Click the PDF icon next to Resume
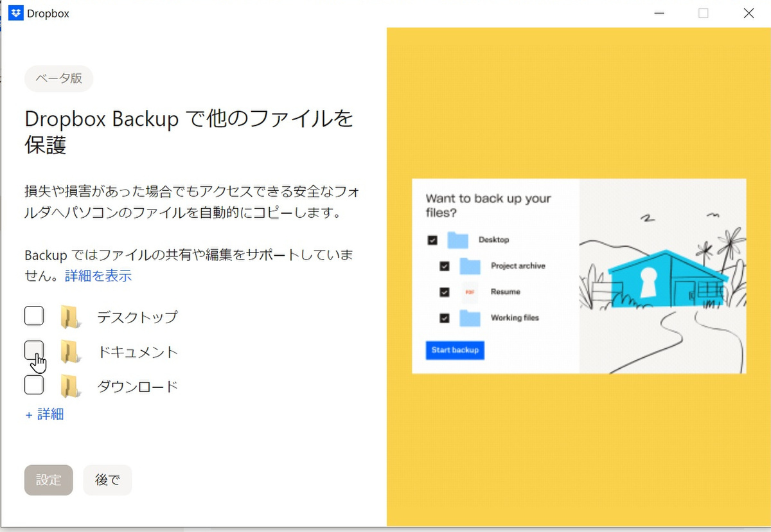Viewport: 771px width, 532px height. pyautogui.click(x=469, y=291)
